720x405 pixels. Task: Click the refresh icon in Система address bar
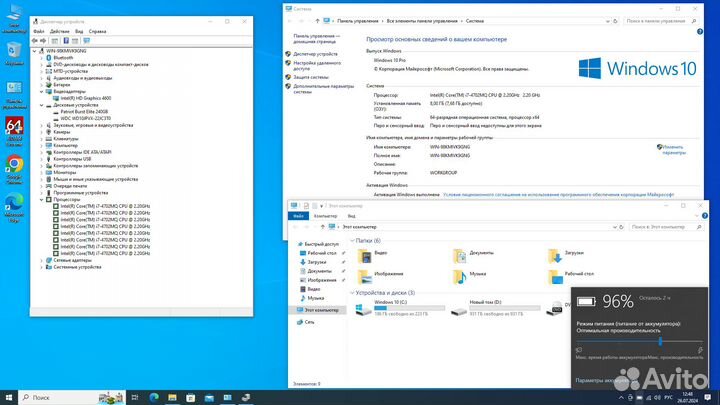[615, 21]
